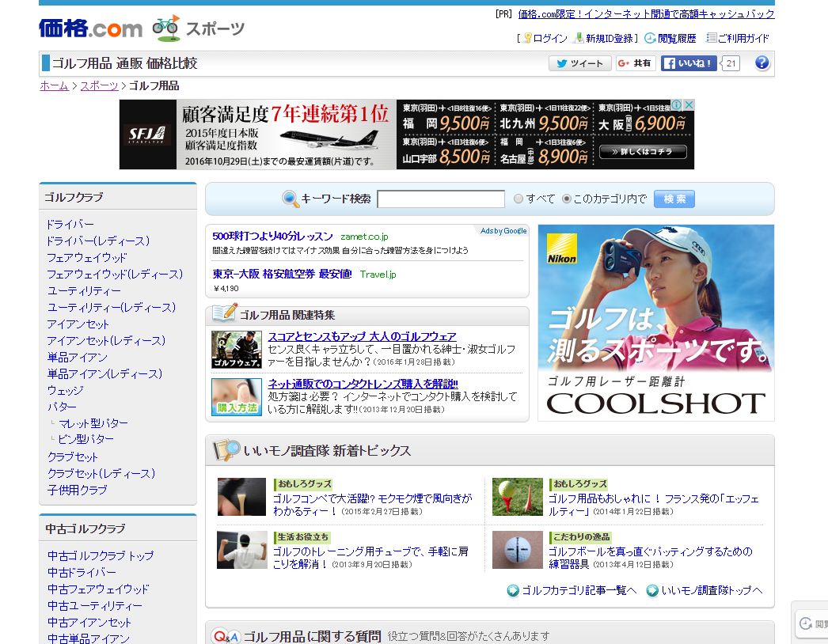The image size is (828, 644).
Task: Click スポーツ breadcrumb link
Action: pyautogui.click(x=99, y=85)
